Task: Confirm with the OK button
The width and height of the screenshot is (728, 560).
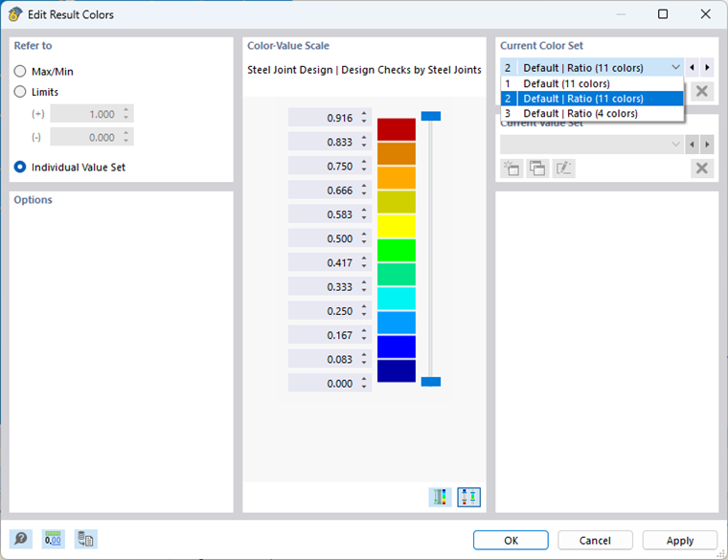Action: pos(511,541)
